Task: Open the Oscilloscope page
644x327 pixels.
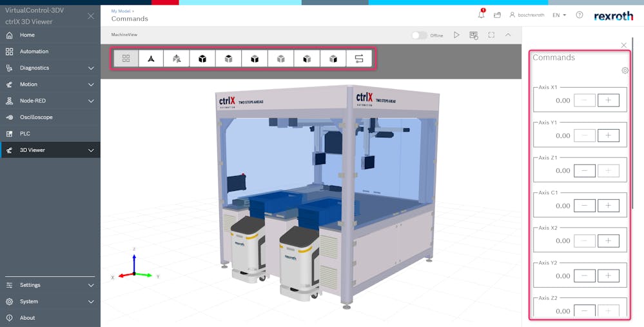Action: pos(36,117)
